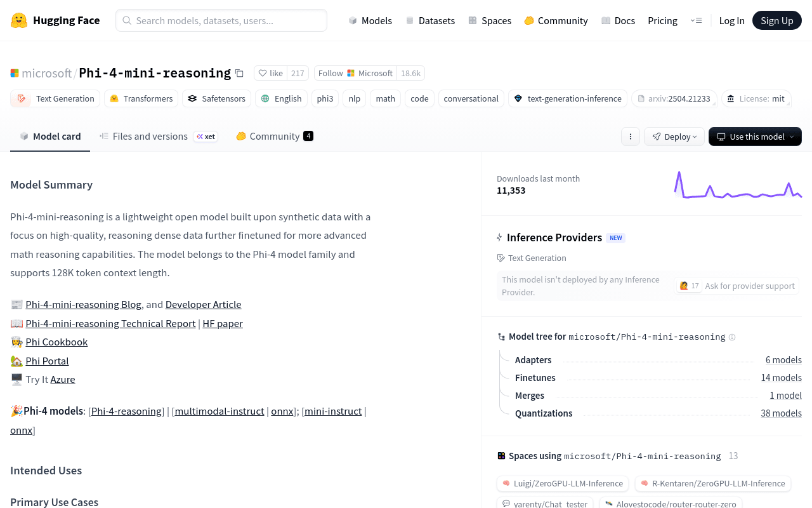Screen dimensions: 812x508
Task: Open Docs in the top navigation
Action: click(x=619, y=20)
